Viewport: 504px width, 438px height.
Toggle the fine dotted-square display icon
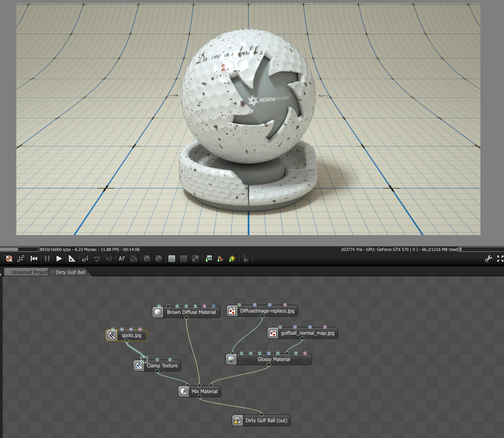pos(172,259)
